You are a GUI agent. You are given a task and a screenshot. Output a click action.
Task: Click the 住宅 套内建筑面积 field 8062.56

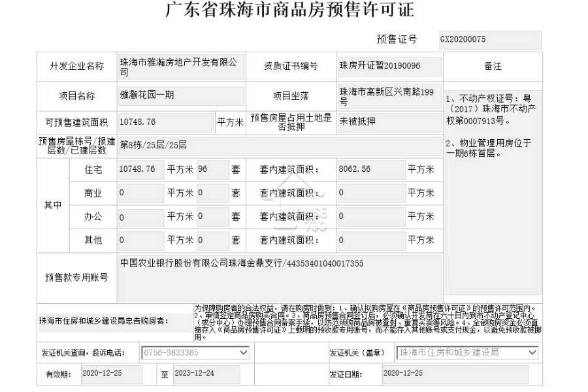[x=371, y=170]
